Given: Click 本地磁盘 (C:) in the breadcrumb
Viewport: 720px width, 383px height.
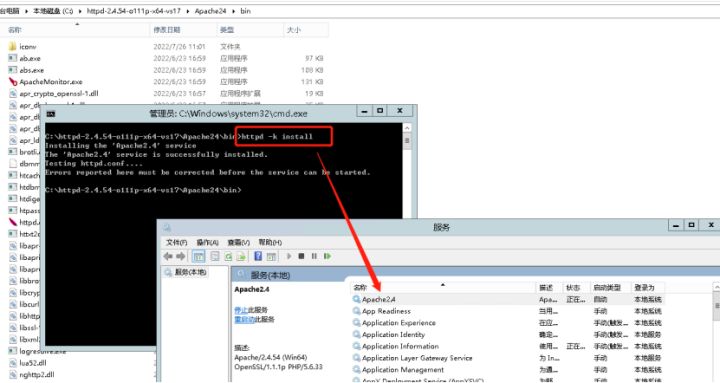Looking at the screenshot, I should click(x=53, y=11).
